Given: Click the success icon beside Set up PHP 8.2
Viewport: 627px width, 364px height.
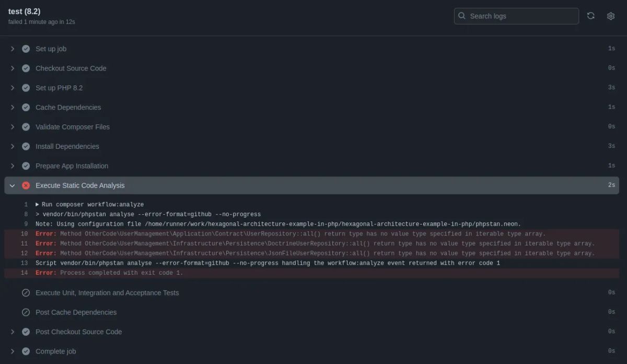Looking at the screenshot, I should tap(26, 88).
